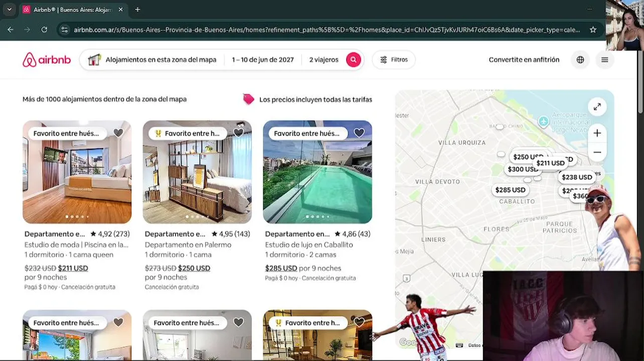Edit the dates 1 – 10 de jun de 2027
The height and width of the screenshot is (361, 644).
[263, 60]
